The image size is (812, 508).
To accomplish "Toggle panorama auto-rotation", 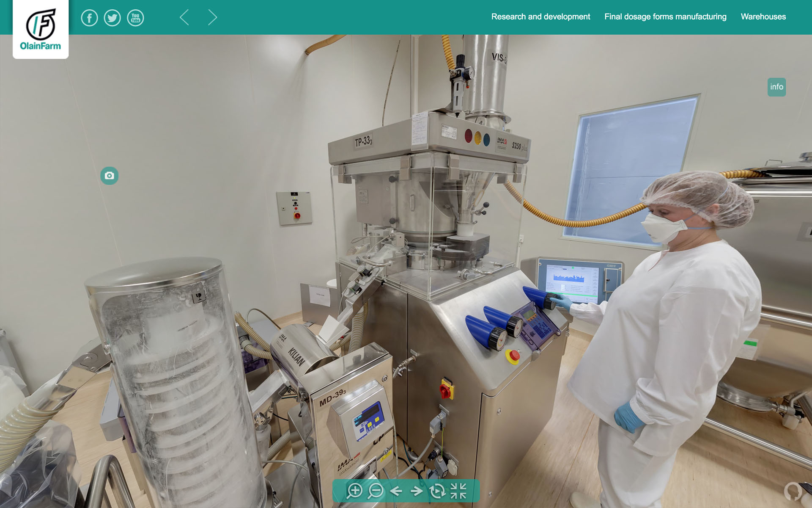I will (x=437, y=491).
